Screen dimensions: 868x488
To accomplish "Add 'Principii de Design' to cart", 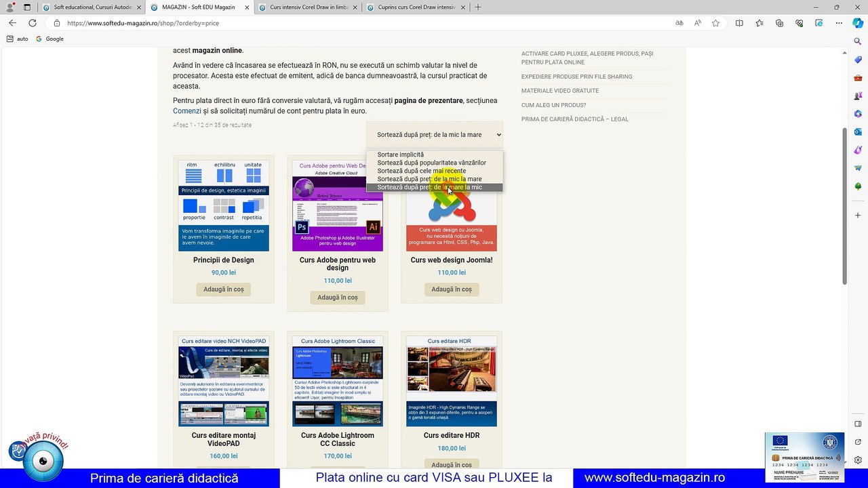I will [224, 289].
